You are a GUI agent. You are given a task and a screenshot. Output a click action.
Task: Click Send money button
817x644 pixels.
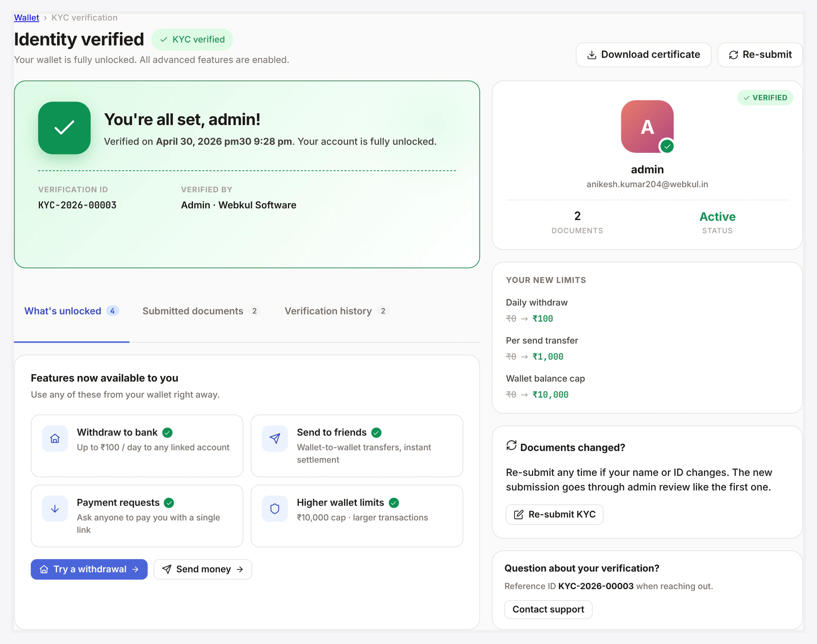click(x=203, y=570)
